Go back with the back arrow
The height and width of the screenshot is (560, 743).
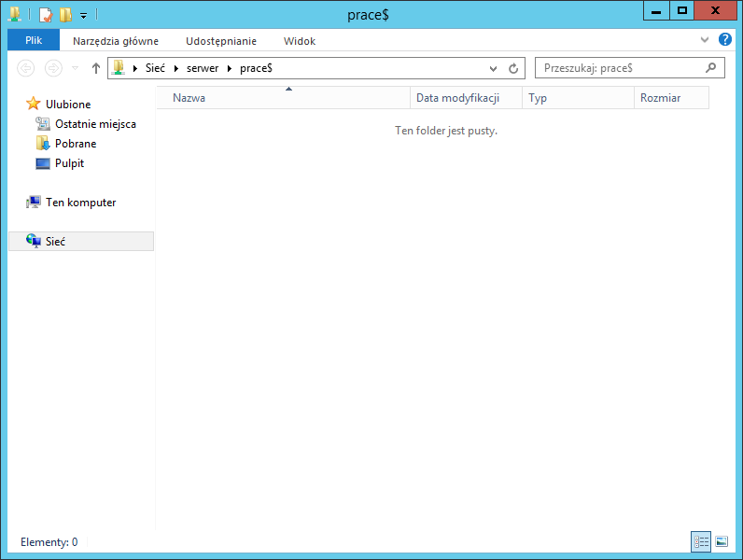point(26,68)
